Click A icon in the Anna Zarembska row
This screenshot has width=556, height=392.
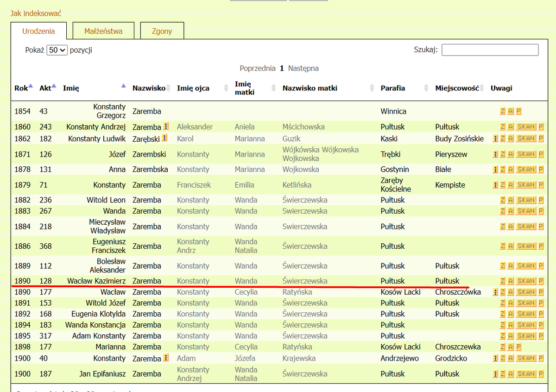(x=511, y=169)
